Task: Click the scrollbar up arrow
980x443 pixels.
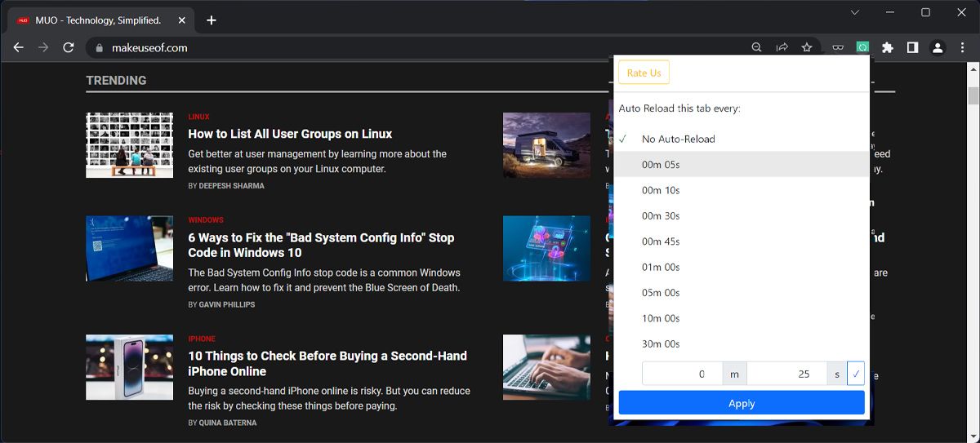Action: (973, 72)
